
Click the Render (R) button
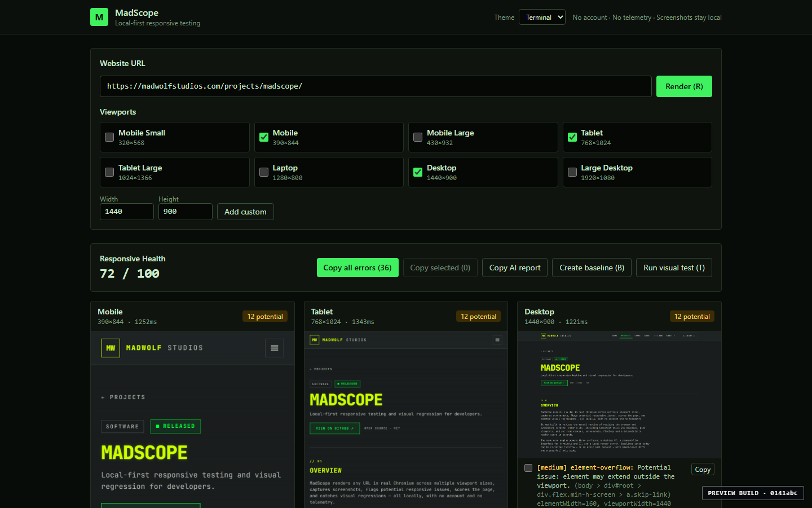tap(684, 86)
